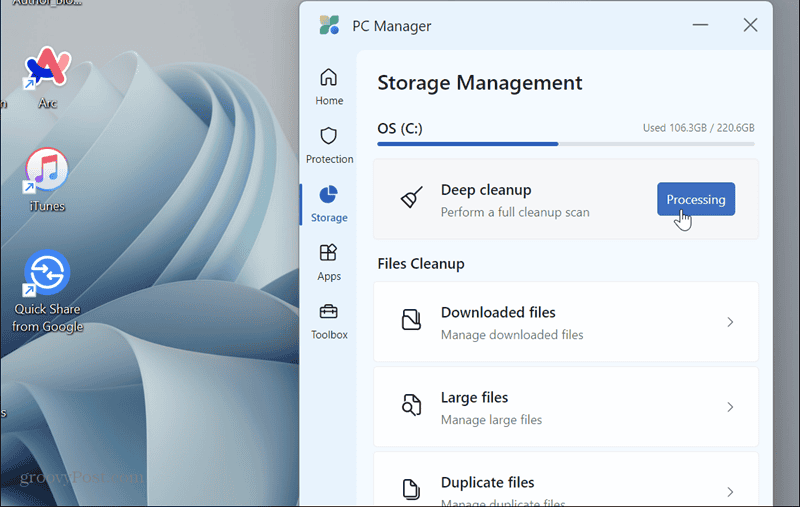
Task: Click the Deep cleanup broom icon
Action: click(411, 197)
